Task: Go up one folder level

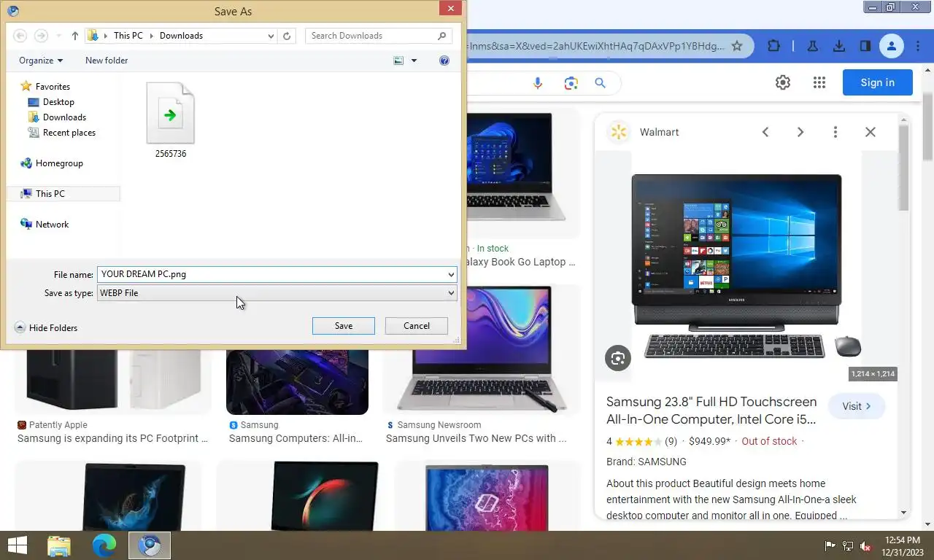Action: pos(75,36)
